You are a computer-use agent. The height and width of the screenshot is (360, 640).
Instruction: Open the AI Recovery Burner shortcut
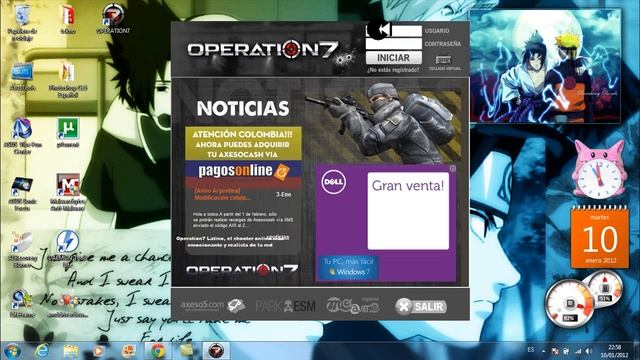click(x=22, y=243)
